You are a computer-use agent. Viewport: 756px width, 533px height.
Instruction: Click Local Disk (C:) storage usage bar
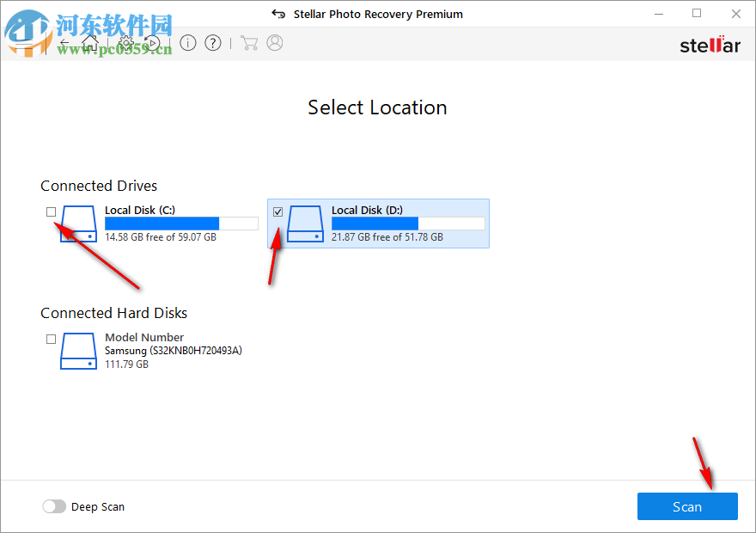[x=180, y=224]
